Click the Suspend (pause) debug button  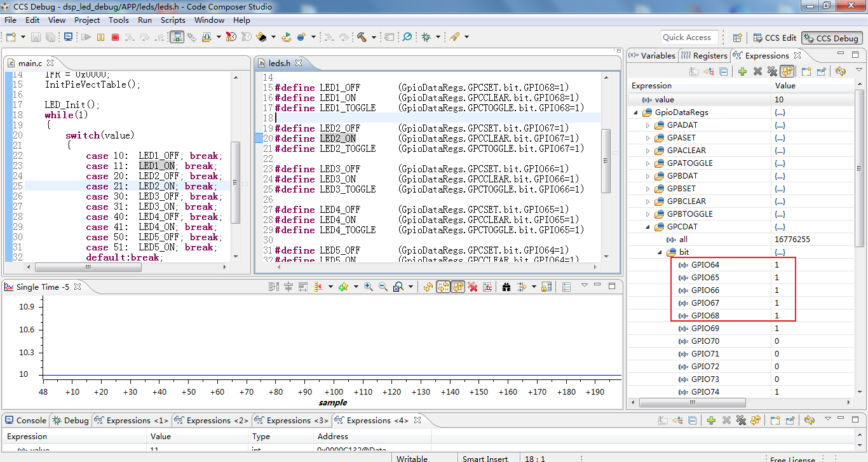(100, 37)
